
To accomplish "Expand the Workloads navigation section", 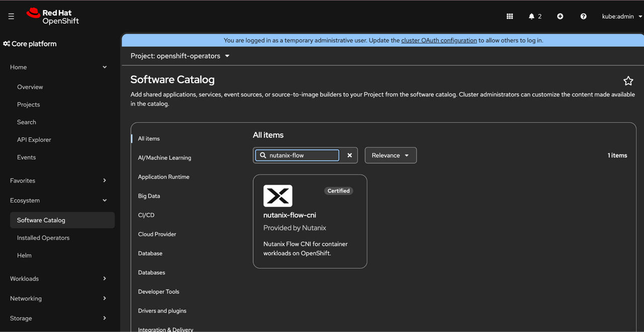I will coord(60,279).
